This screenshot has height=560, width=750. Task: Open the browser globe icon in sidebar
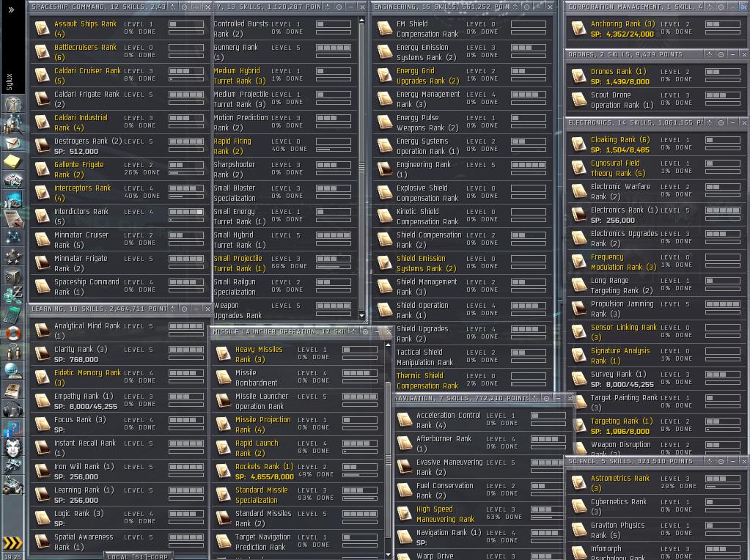(x=12, y=371)
